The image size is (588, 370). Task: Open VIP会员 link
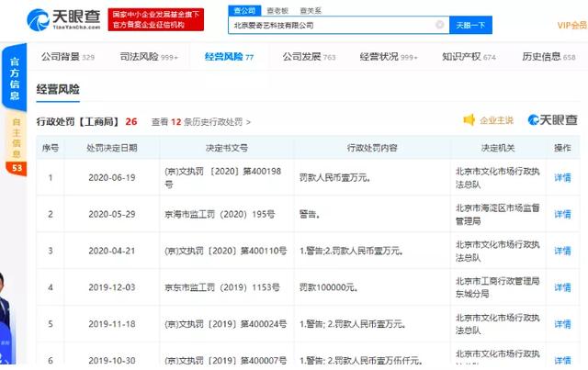571,26
